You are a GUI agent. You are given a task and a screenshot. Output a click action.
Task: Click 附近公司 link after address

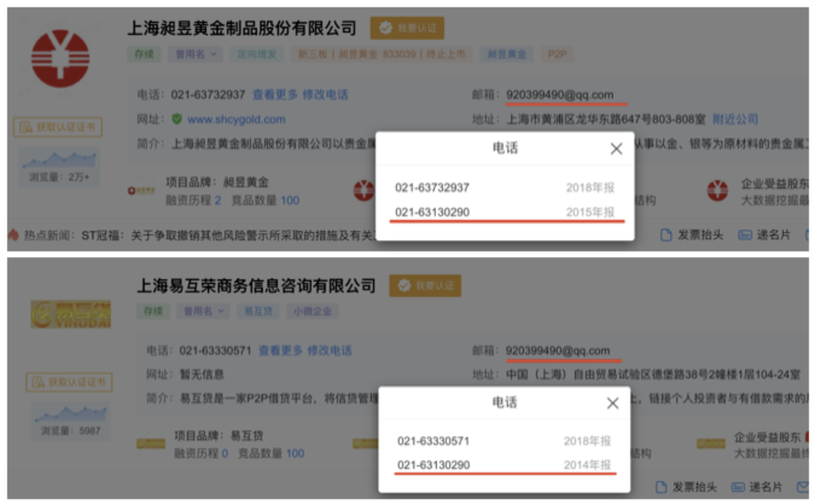click(x=735, y=119)
